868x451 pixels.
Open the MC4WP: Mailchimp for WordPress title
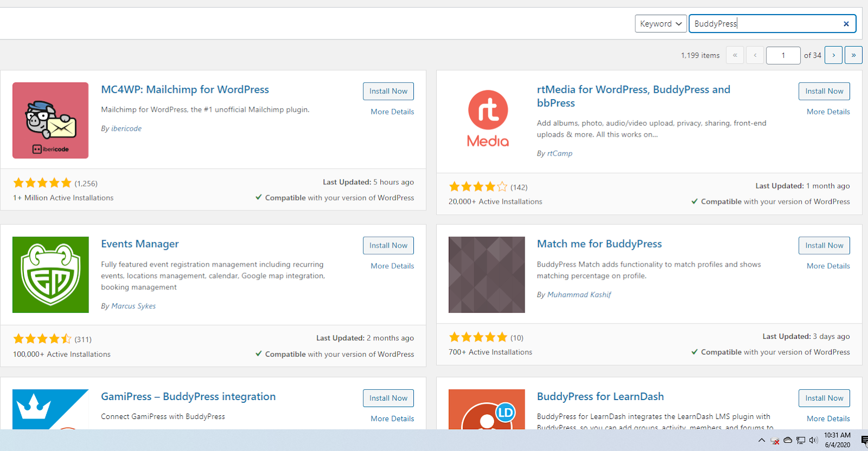click(x=185, y=89)
